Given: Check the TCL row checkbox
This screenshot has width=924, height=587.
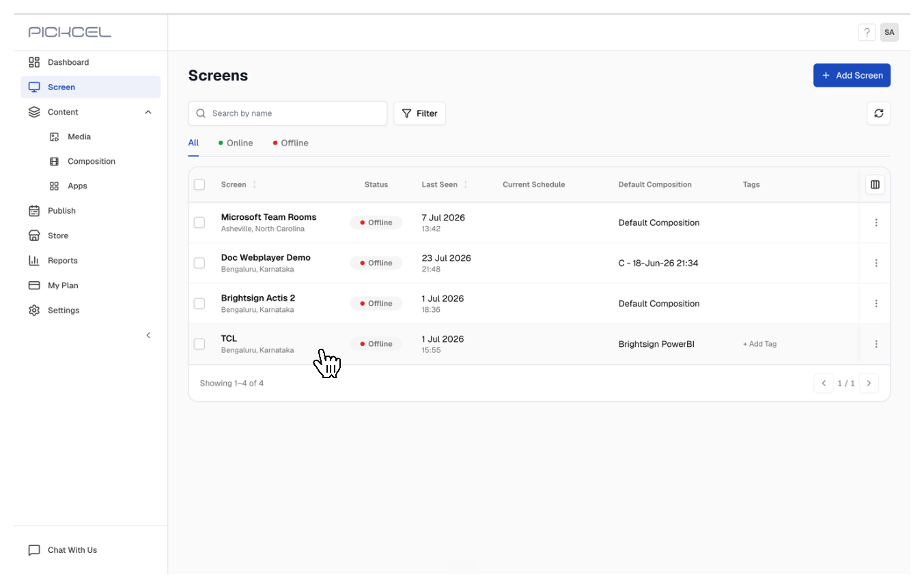Looking at the screenshot, I should pyautogui.click(x=199, y=344).
